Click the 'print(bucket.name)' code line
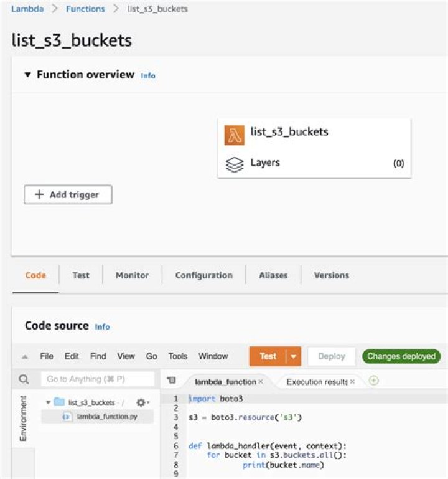The image size is (448, 479). [283, 465]
